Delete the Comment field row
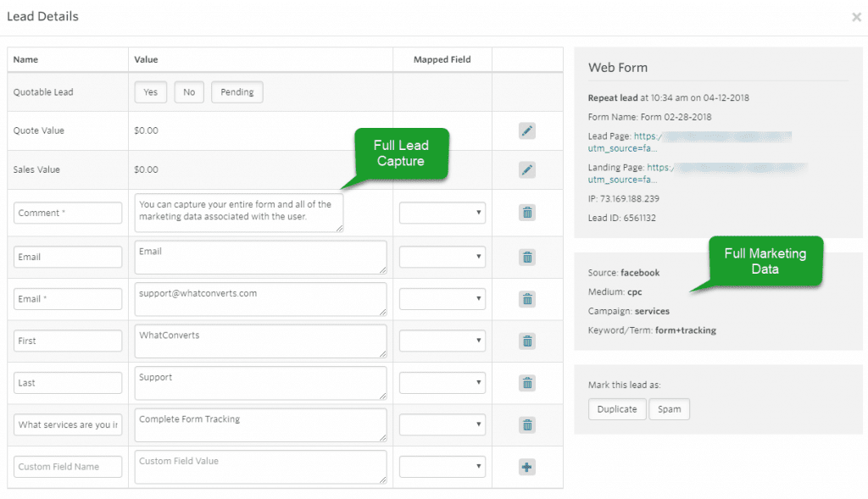The image size is (868, 499). point(526,212)
